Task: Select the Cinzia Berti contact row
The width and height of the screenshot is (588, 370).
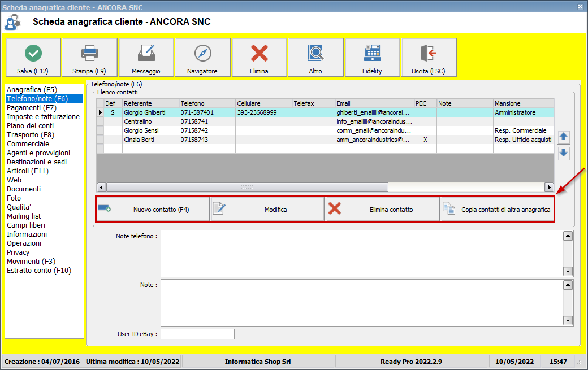Action: [325, 140]
